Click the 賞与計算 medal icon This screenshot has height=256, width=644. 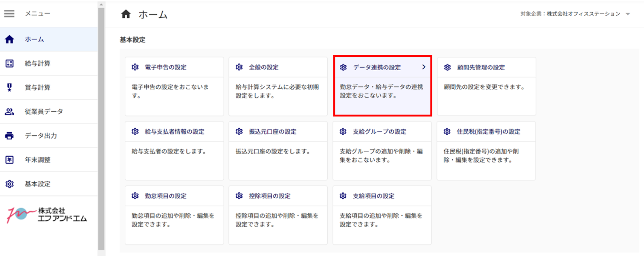click(x=9, y=87)
